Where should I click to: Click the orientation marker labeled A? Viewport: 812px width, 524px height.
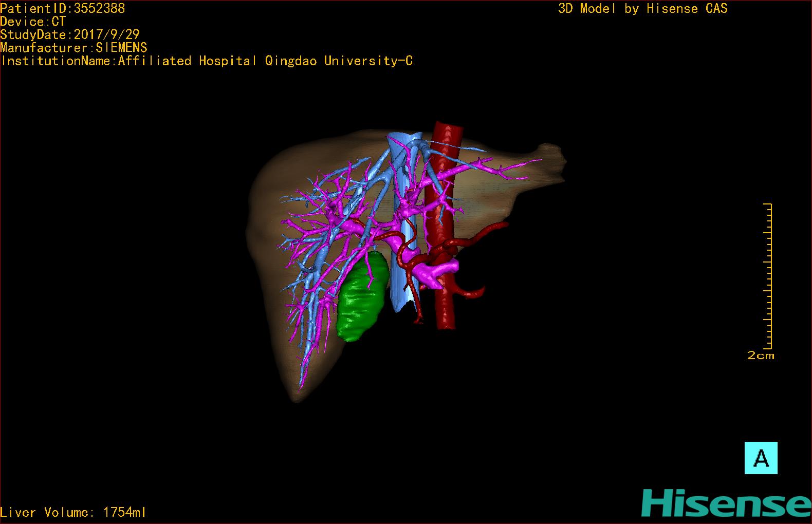761,458
